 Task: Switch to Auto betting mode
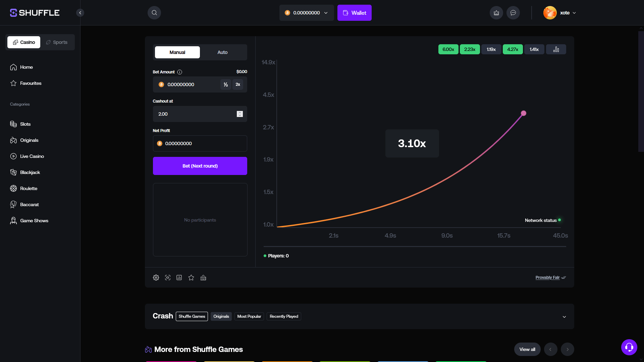(x=222, y=52)
